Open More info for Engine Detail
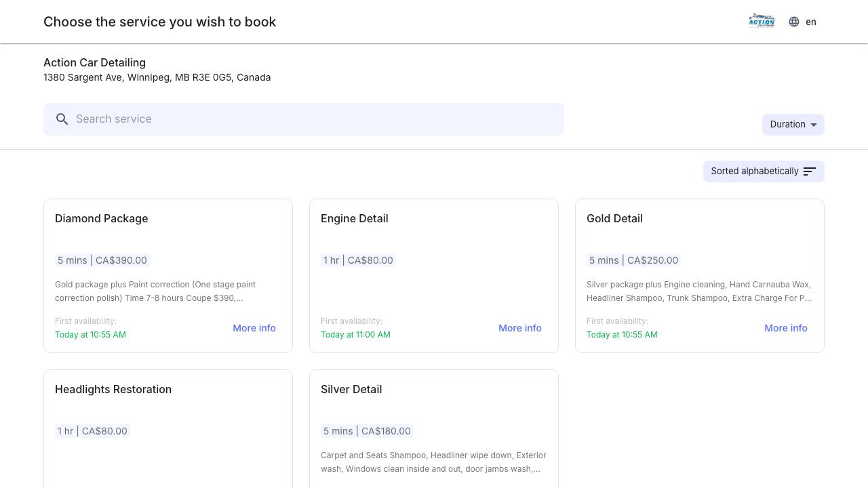The width and height of the screenshot is (868, 488). (x=519, y=328)
